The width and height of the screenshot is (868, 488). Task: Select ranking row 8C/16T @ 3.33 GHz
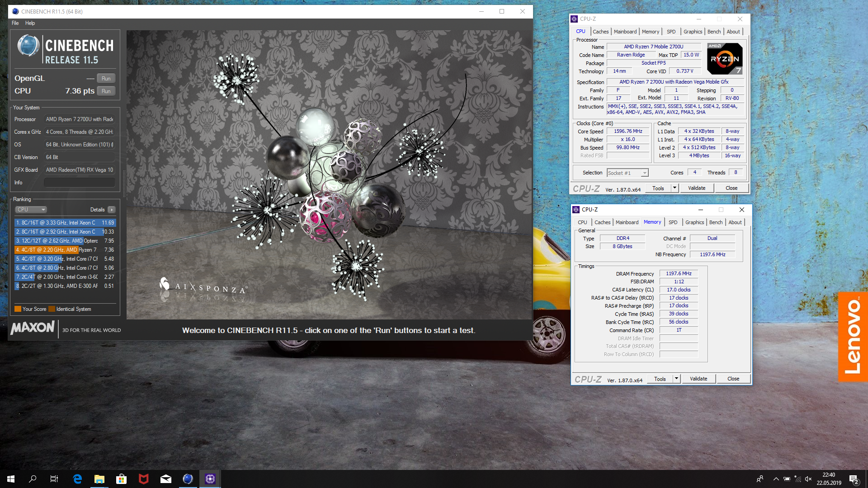pyautogui.click(x=65, y=223)
